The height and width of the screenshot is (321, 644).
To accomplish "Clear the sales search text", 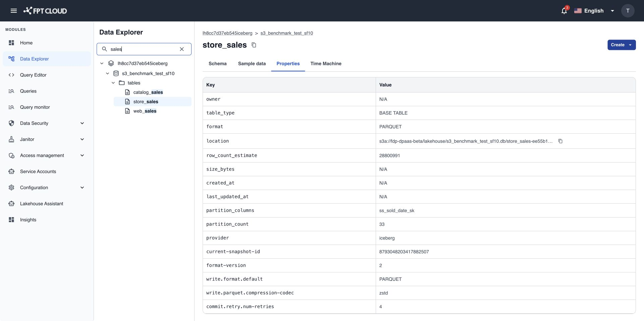I will 182,49.
